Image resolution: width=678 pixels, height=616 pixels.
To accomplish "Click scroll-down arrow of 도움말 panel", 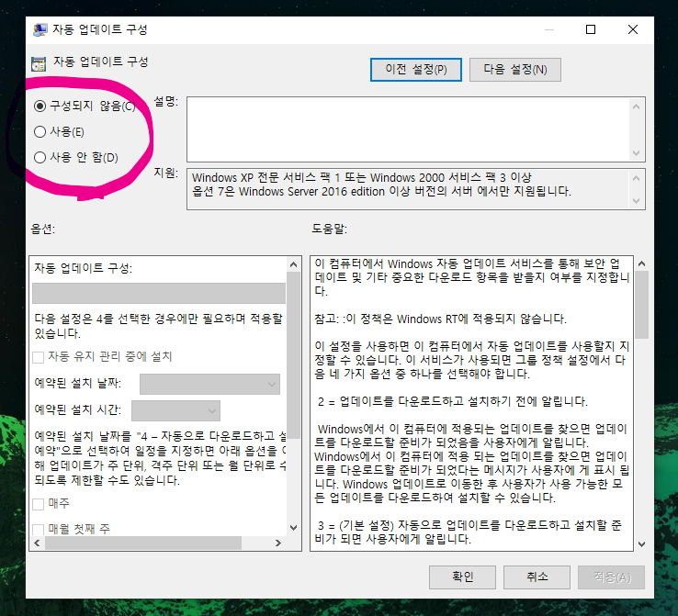I will 641,543.
